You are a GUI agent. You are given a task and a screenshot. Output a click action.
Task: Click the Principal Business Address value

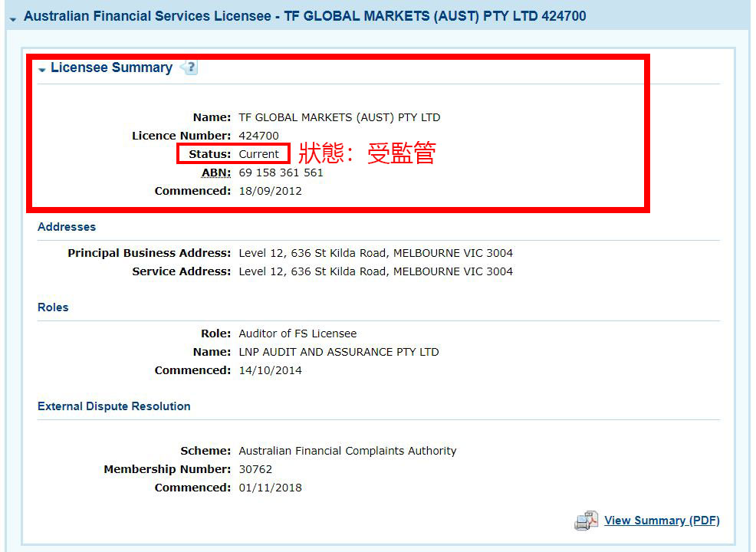[376, 253]
